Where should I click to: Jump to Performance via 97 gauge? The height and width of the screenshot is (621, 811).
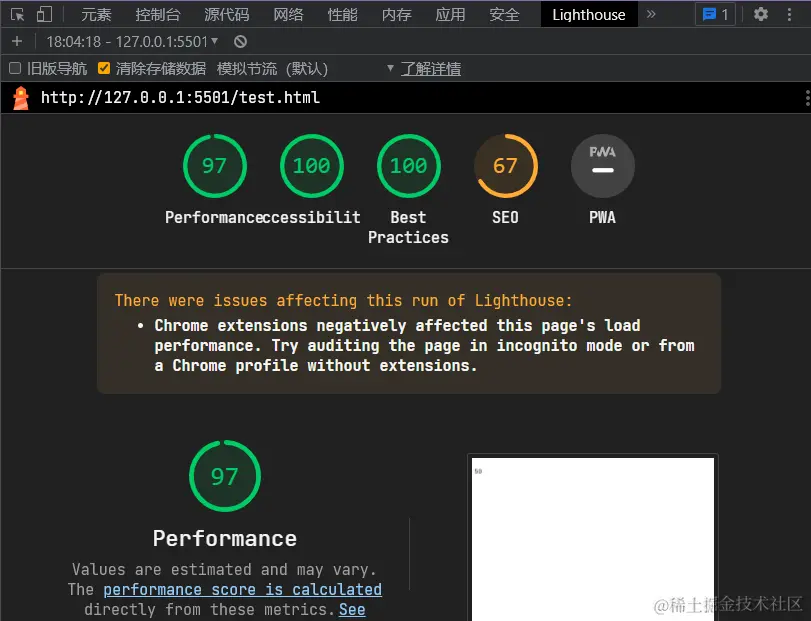pyautogui.click(x=215, y=166)
